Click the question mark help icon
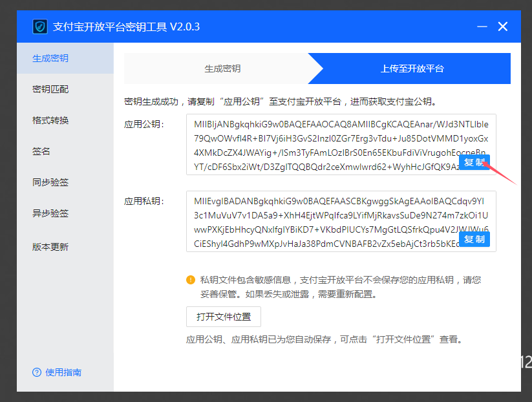Viewport: 532px width, 402px height. [x=37, y=372]
